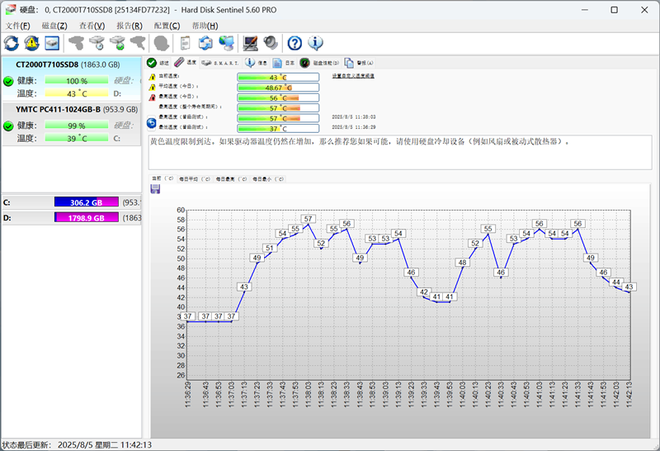This screenshot has width=660, height=451.
Task: Click the save floppy icon above graph
Action: [155, 189]
